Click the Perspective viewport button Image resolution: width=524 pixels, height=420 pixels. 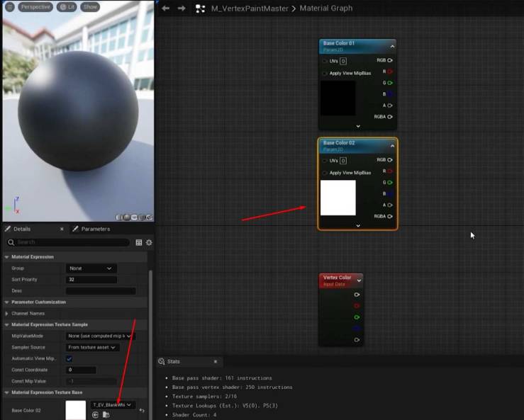[35, 6]
